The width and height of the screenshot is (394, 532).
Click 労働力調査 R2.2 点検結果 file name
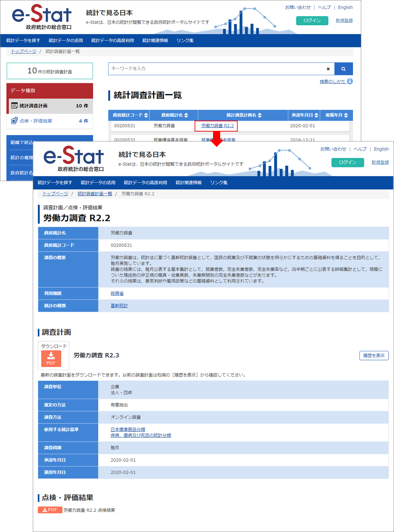89,510
